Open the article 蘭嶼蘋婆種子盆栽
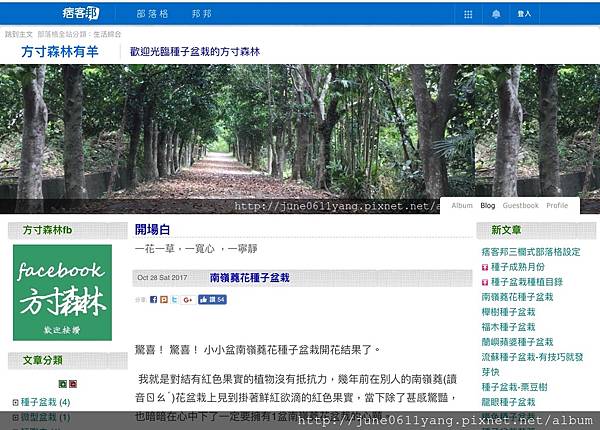This screenshot has height=430, width=600. [x=517, y=342]
